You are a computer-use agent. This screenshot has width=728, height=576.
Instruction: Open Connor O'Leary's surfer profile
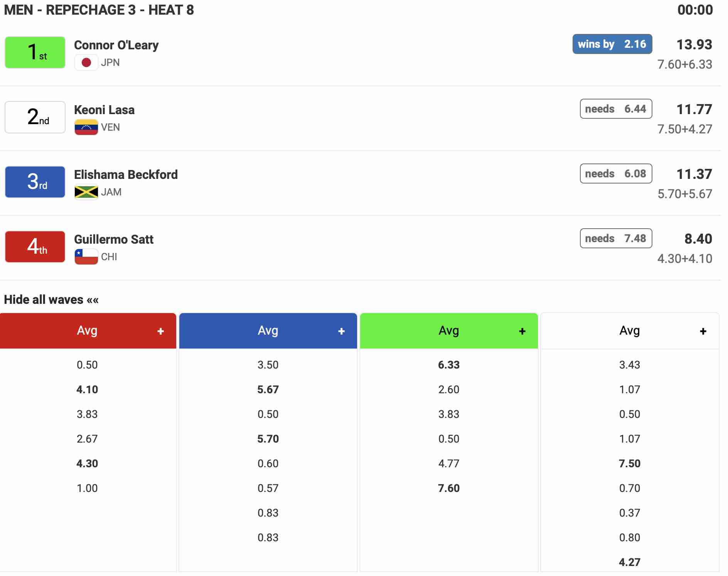tap(116, 45)
